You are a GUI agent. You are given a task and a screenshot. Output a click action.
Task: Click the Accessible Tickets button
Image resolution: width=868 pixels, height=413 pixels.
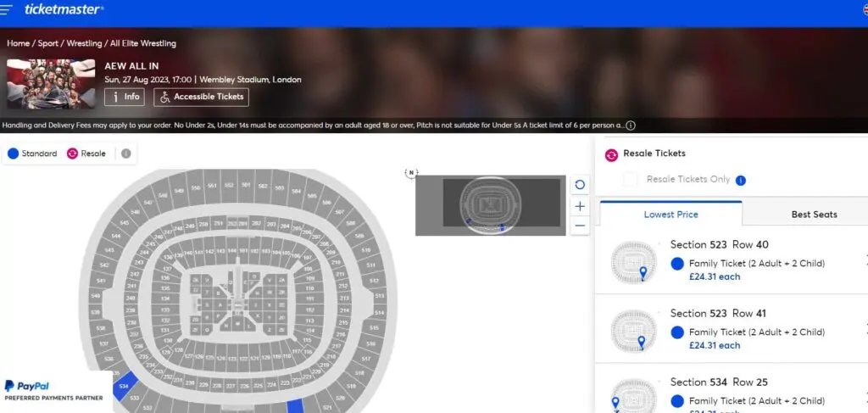[202, 97]
